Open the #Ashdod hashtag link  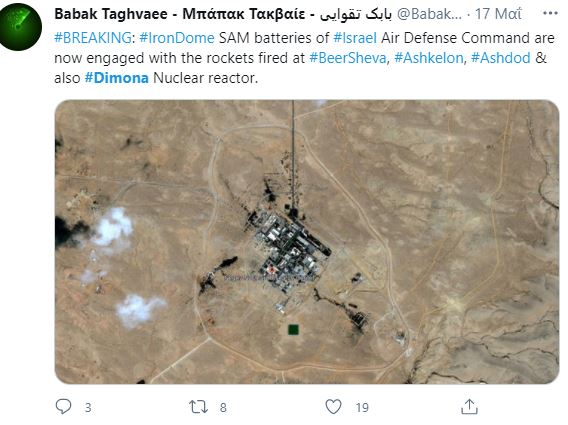click(x=501, y=58)
